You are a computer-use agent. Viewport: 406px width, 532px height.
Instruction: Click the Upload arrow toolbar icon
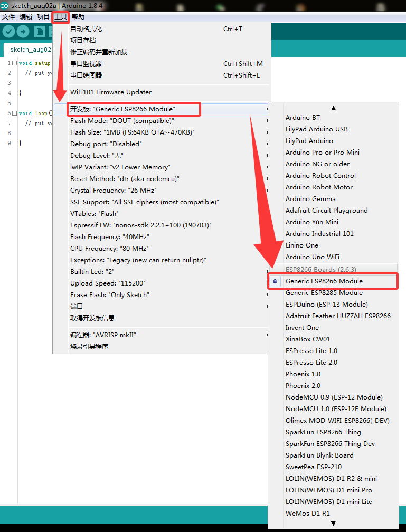pos(23,32)
